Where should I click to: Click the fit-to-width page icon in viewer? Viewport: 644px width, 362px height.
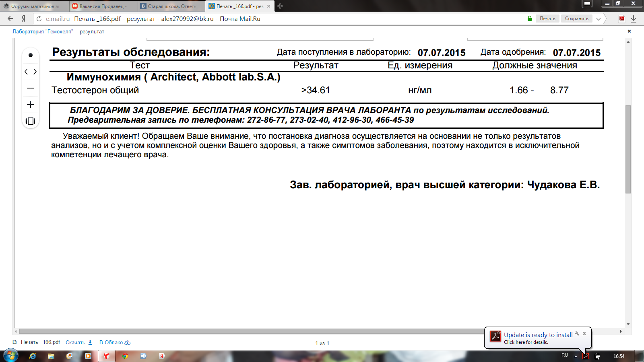[x=31, y=121]
